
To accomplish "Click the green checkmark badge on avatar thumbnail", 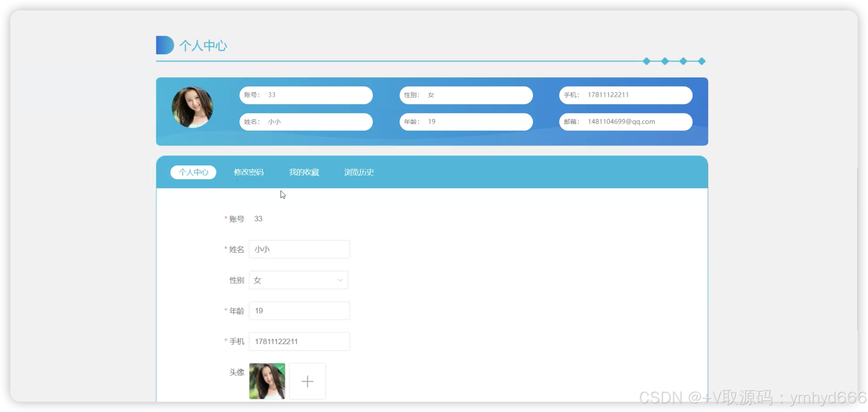I will [x=281, y=367].
